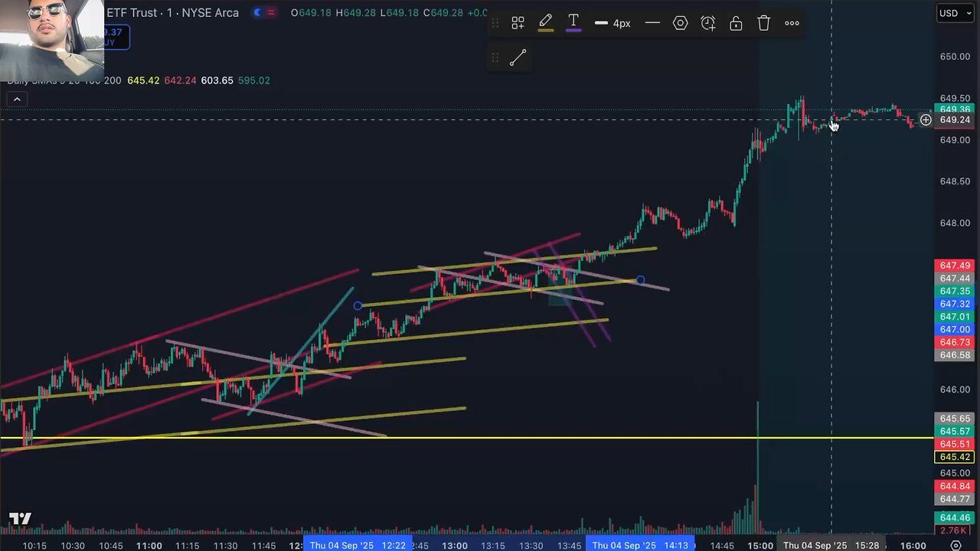
Task: Open the USD currency dropdown
Action: pos(955,13)
